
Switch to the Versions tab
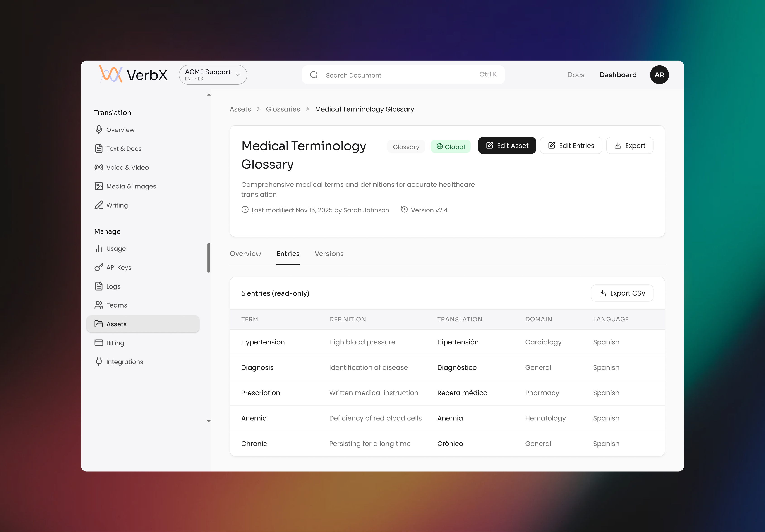(329, 253)
